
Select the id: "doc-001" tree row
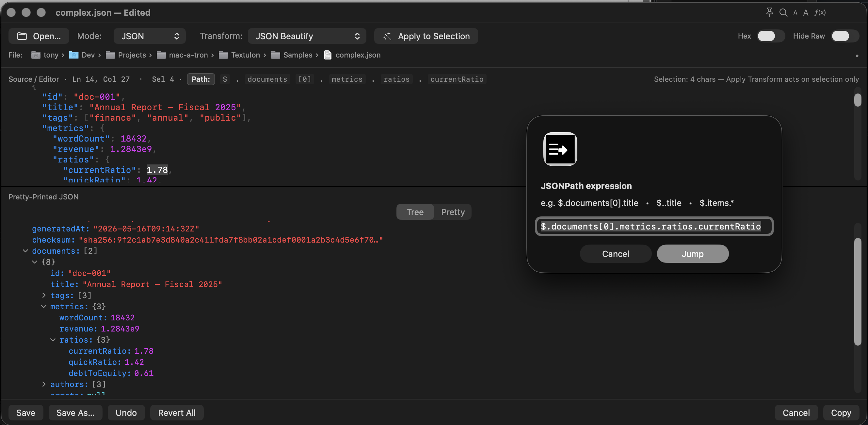coord(80,273)
